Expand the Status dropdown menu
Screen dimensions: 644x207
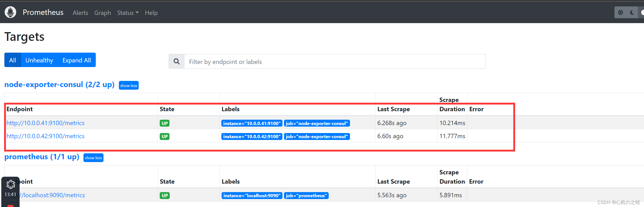[x=128, y=13]
